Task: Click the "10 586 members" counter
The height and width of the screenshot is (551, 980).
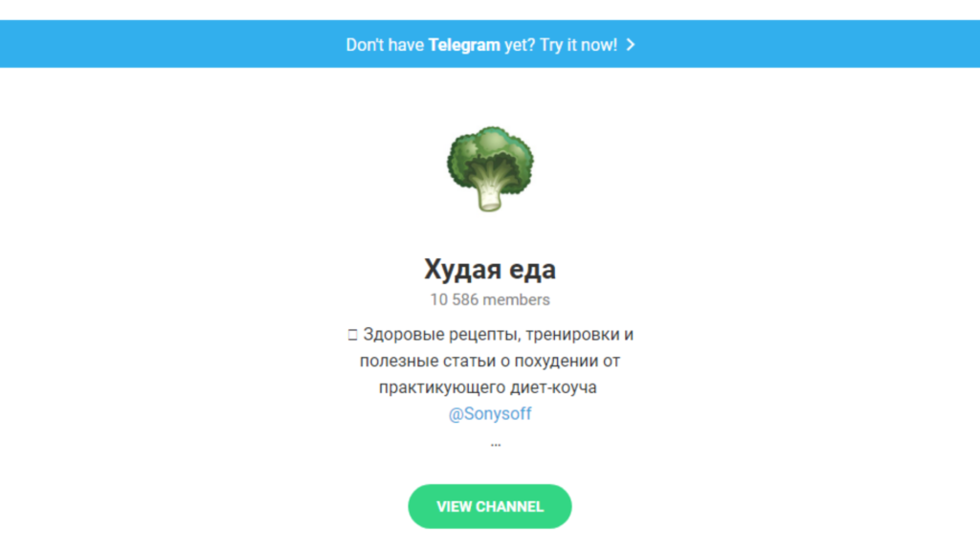Action: (490, 299)
